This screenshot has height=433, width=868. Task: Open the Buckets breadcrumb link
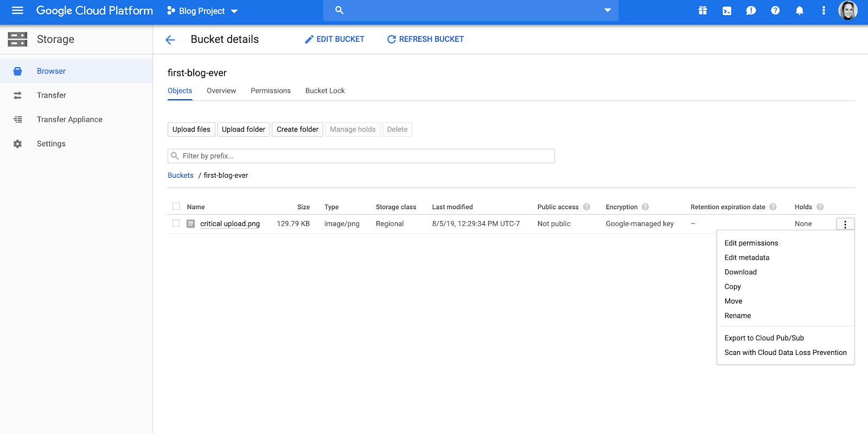click(181, 176)
